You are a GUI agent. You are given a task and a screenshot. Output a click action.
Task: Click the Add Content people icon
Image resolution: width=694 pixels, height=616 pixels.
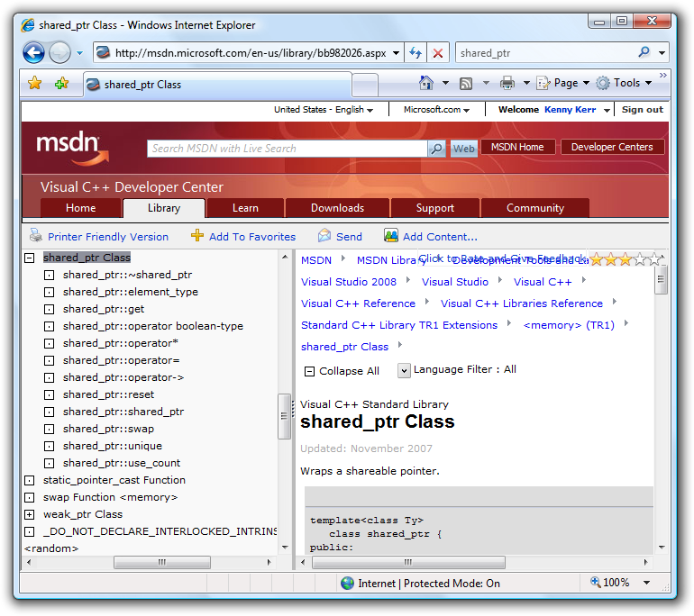(391, 235)
